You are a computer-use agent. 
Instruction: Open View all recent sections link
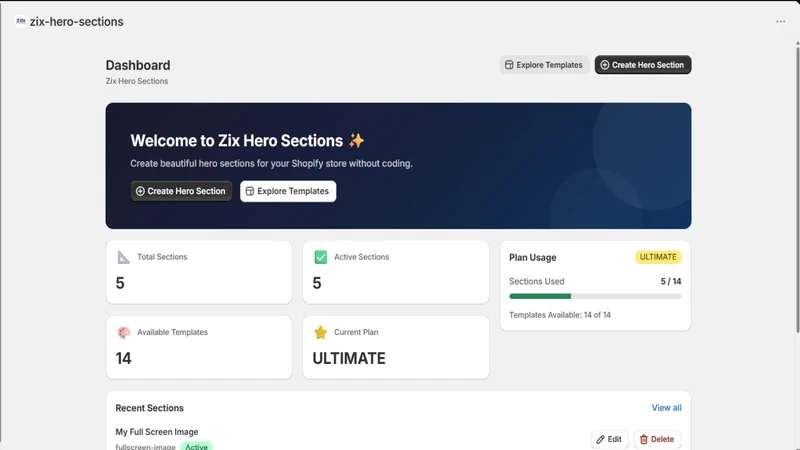tap(666, 408)
